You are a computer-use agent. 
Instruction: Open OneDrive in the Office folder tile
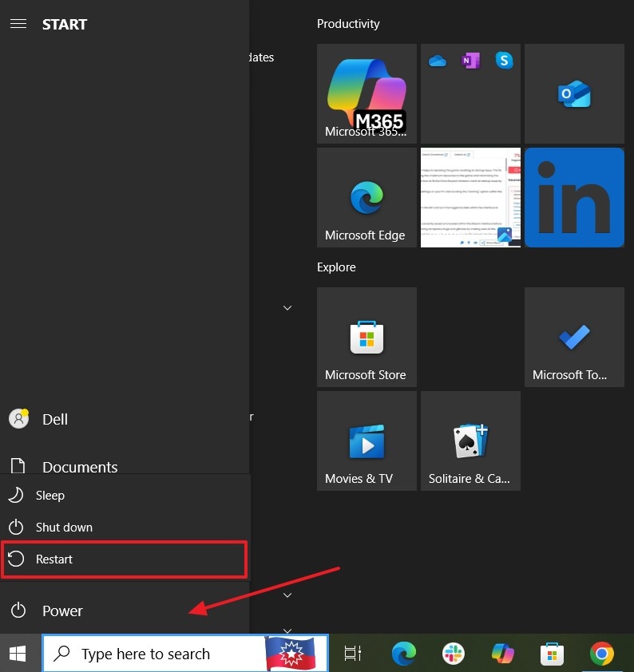[x=438, y=61]
